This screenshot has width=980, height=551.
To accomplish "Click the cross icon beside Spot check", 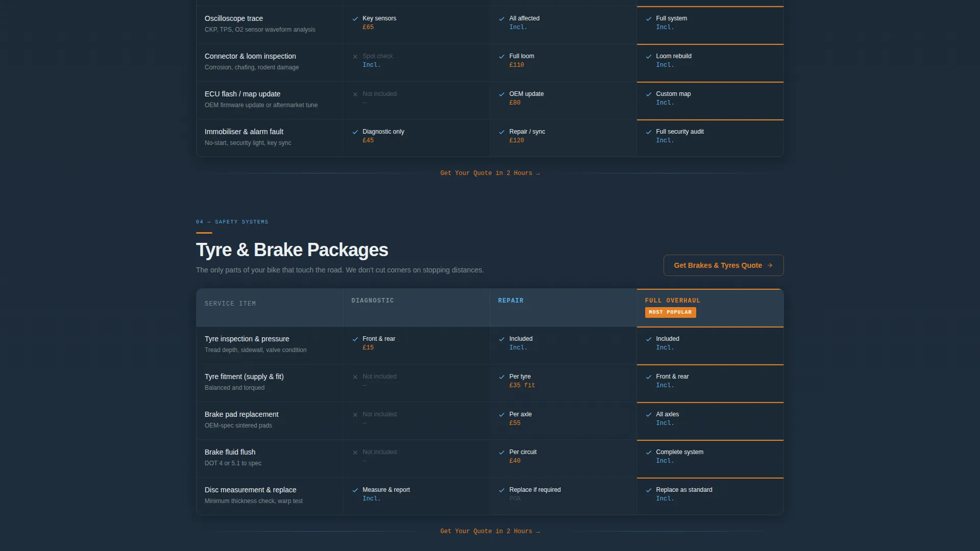I will click(x=355, y=57).
